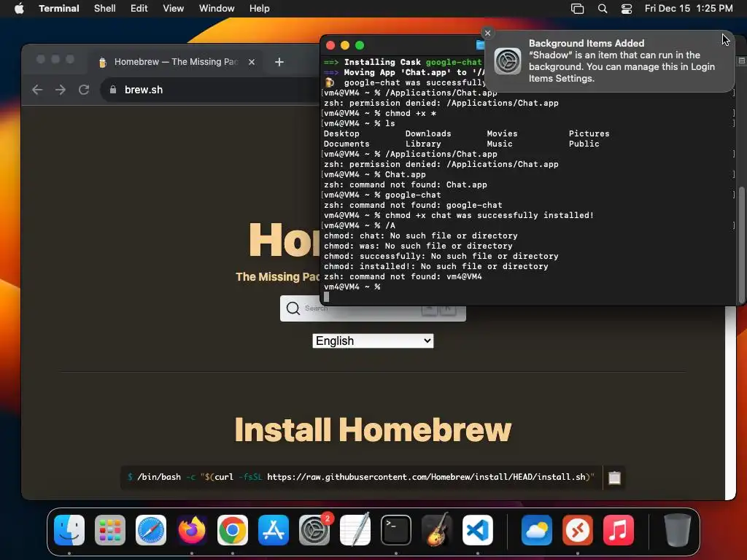Launch GarageBand from the dock
Screen dimensions: 747x560
[x=437, y=530]
